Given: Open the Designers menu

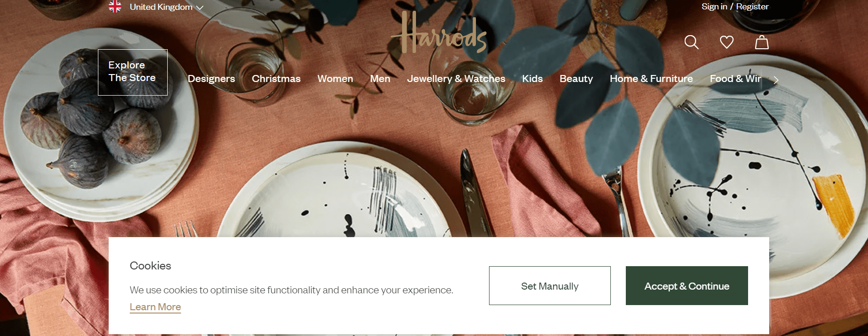Looking at the screenshot, I should click(x=211, y=79).
